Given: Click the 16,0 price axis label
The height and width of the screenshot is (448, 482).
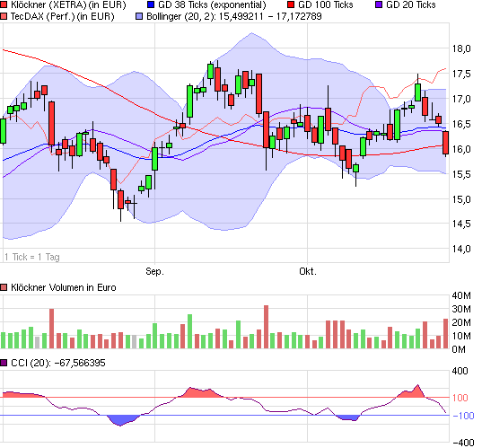Looking at the screenshot, I should pyautogui.click(x=461, y=149).
